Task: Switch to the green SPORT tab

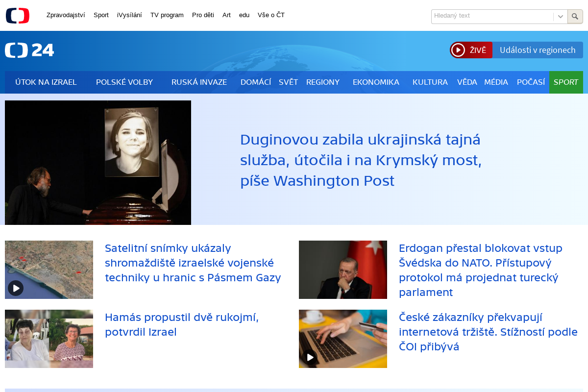Action: (566, 82)
